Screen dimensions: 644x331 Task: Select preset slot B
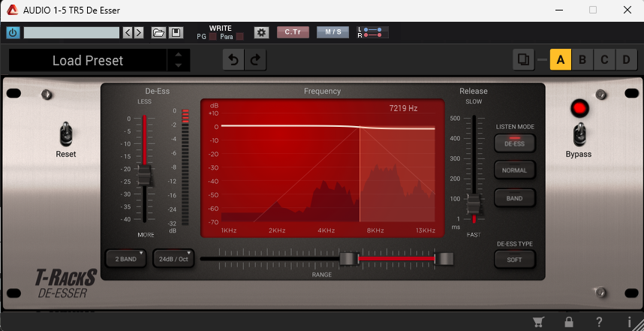point(582,60)
